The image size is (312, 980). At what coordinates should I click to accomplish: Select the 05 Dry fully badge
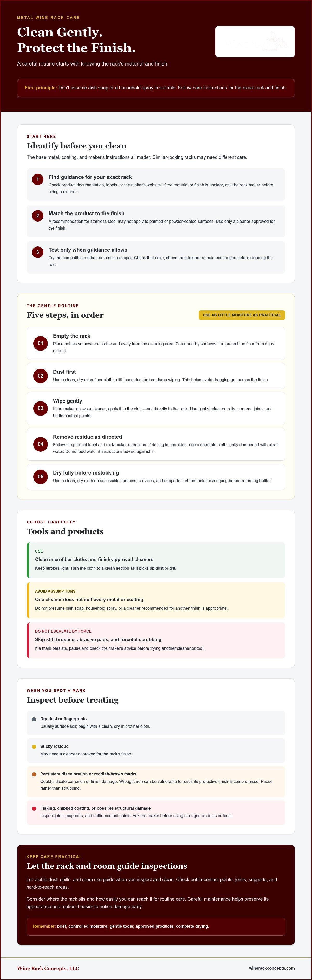[40, 476]
